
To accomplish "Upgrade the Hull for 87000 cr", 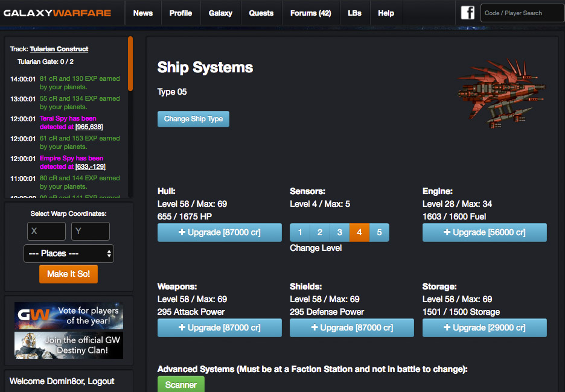I will [x=220, y=232].
